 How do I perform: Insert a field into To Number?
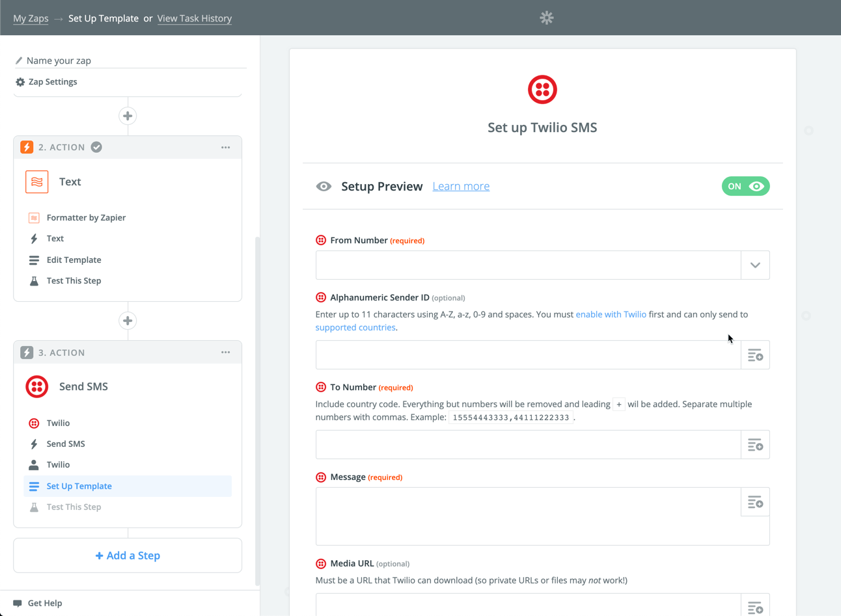point(755,445)
